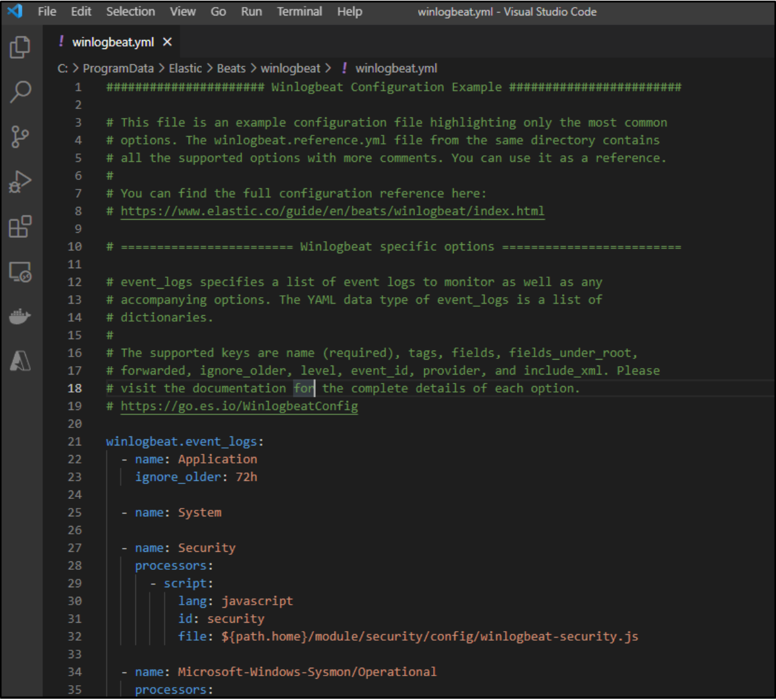
Task: Open the Remote Explorer view
Action: 21,272
